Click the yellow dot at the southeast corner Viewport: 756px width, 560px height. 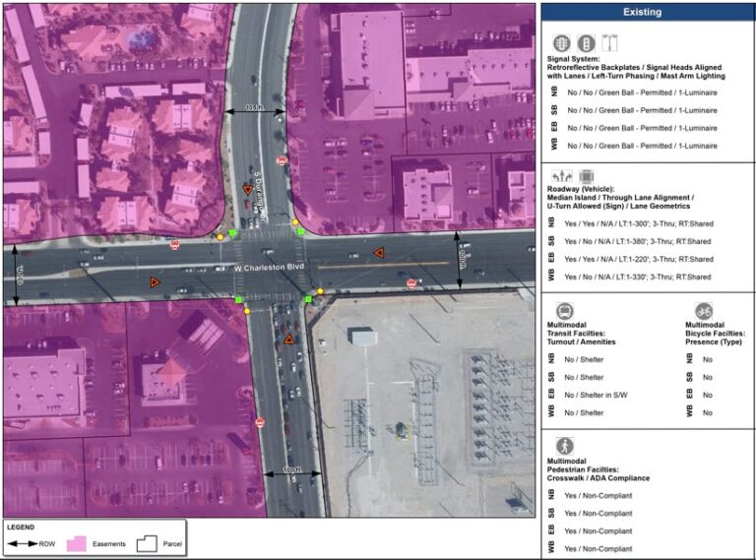coord(320,291)
